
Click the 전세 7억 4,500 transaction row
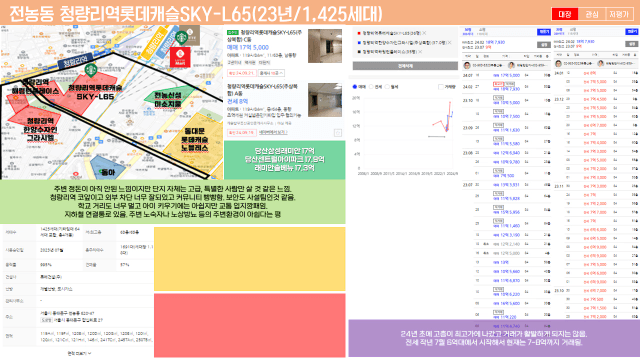596,99
